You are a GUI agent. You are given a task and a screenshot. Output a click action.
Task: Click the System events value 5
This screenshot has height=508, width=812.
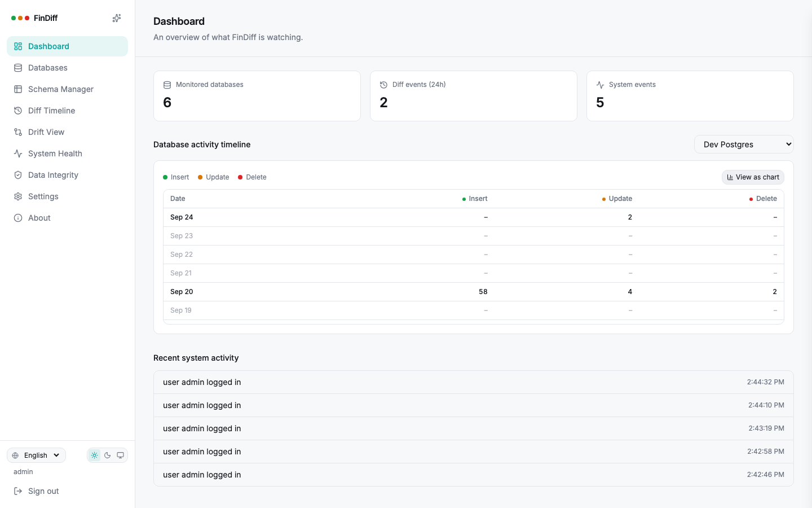(600, 102)
